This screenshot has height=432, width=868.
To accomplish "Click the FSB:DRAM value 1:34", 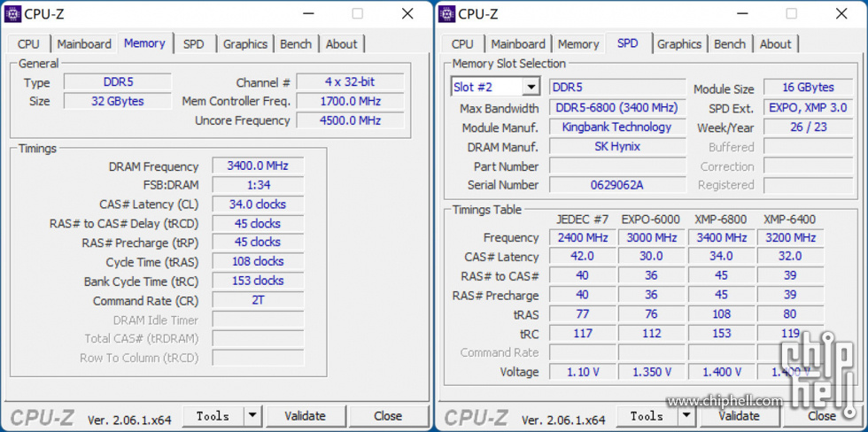I will [258, 185].
